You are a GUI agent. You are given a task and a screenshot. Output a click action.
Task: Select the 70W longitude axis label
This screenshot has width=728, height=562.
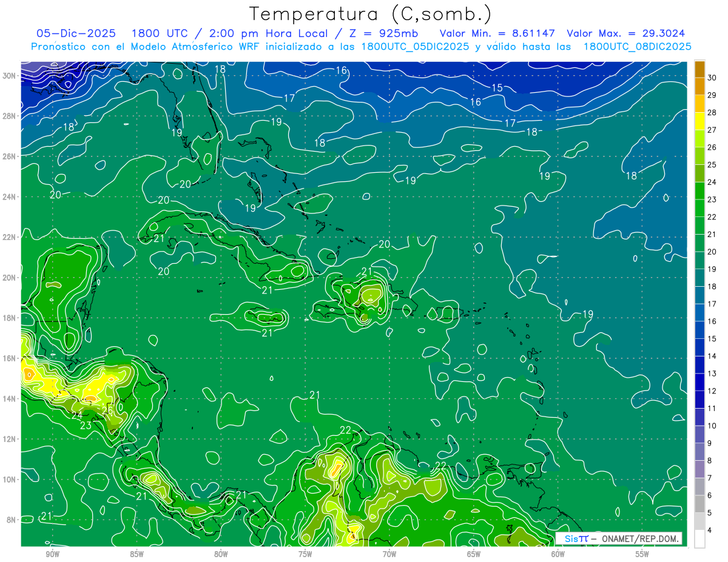[389, 554]
